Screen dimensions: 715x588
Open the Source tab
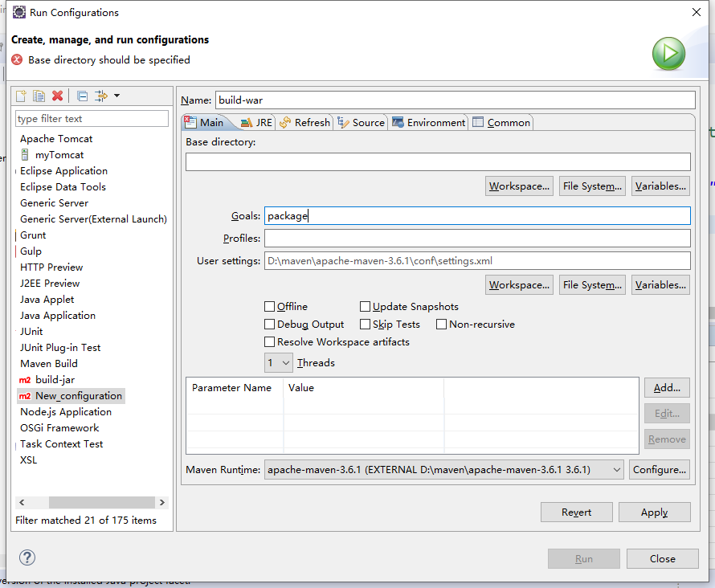click(x=361, y=123)
